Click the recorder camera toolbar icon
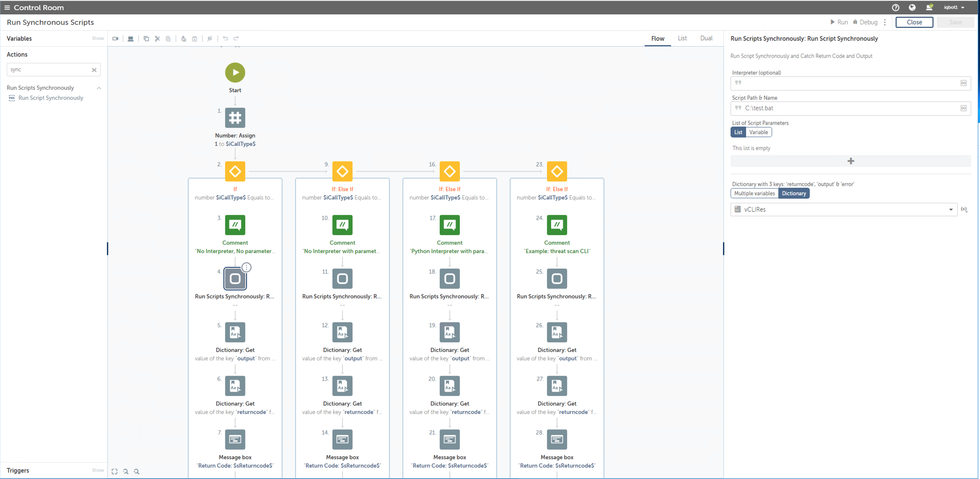This screenshot has width=980, height=479. (x=115, y=39)
